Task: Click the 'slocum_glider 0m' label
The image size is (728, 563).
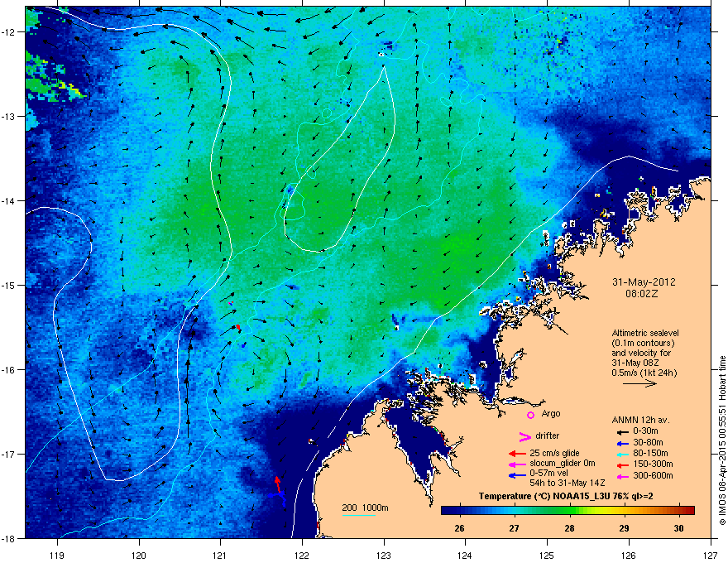Action: [x=563, y=464]
